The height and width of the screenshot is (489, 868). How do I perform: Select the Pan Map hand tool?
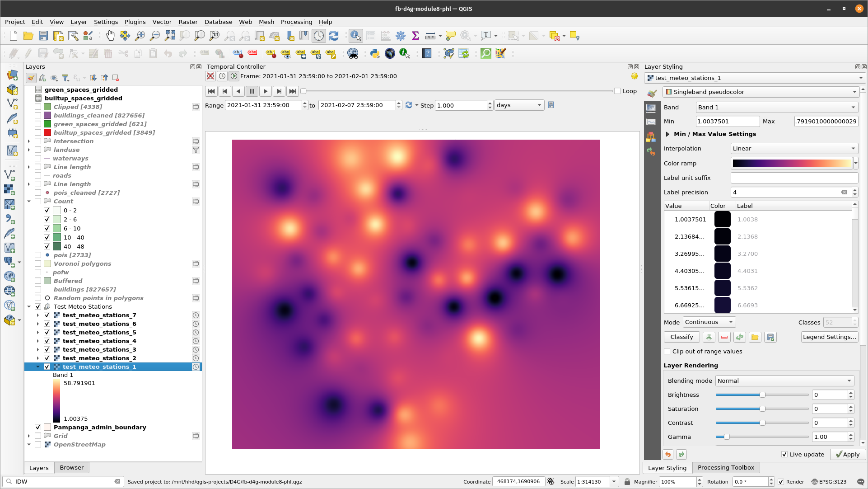pos(110,36)
